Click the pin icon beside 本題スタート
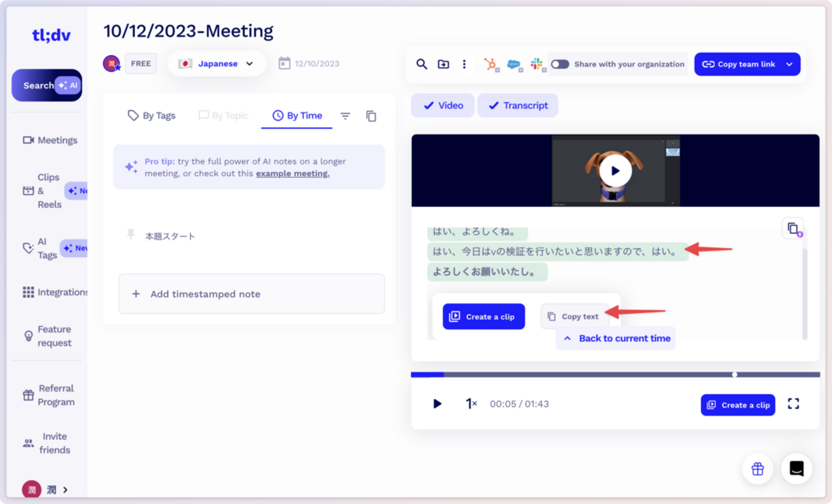The width and height of the screenshot is (832, 504). [131, 234]
